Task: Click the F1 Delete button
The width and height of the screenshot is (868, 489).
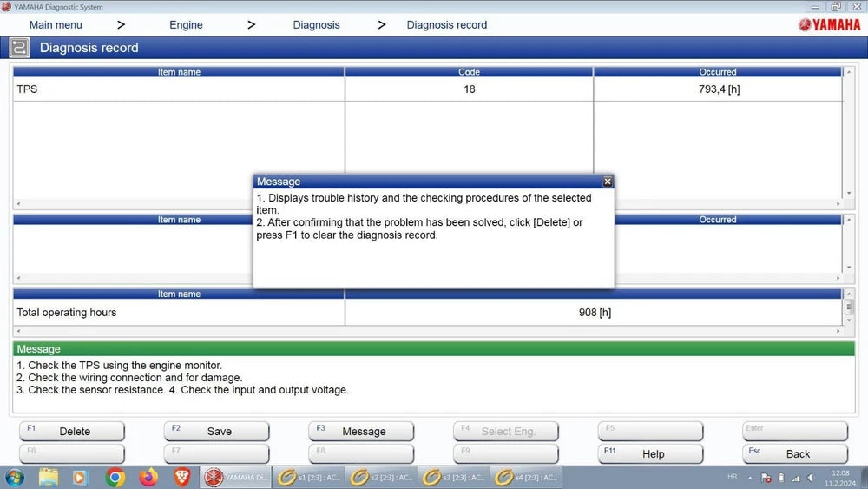Action: click(x=72, y=431)
